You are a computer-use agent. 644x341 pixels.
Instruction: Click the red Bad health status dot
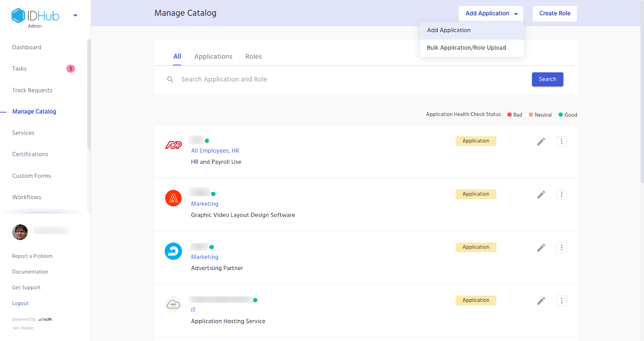pyautogui.click(x=509, y=115)
